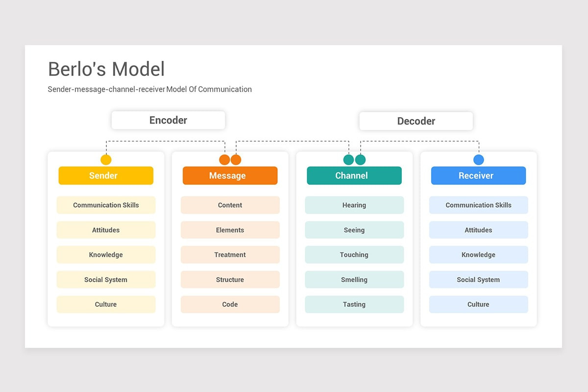Click the left orange dot above Message

[224, 160]
